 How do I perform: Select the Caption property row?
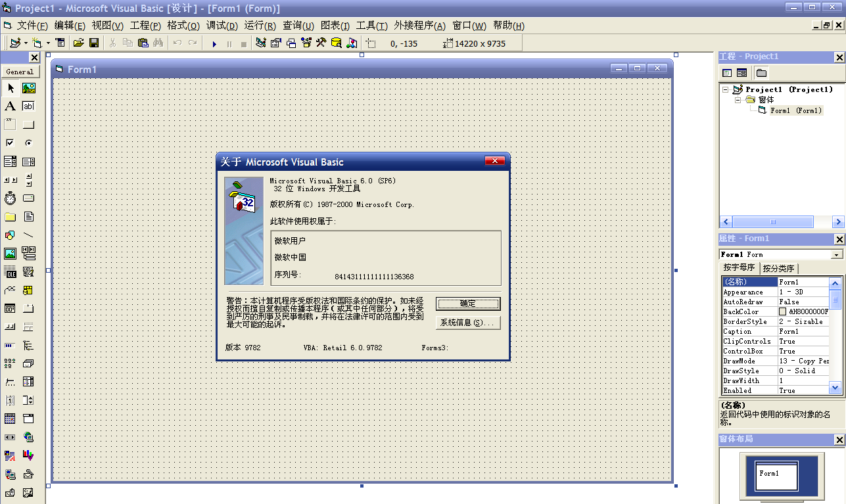[x=775, y=331]
